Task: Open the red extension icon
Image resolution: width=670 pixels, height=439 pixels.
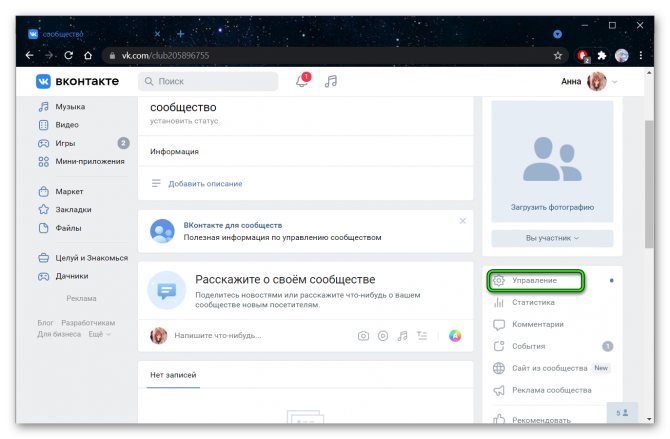Action: pos(583,56)
